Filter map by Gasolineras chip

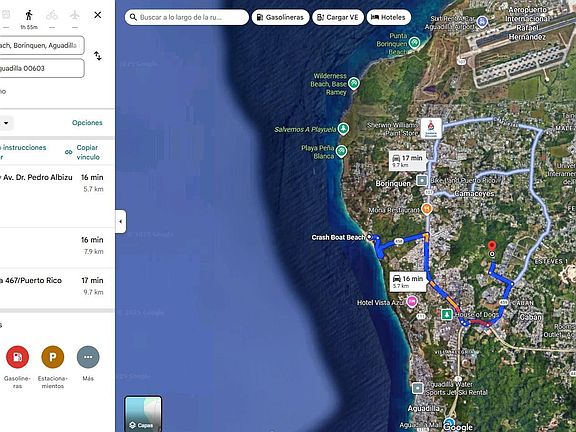click(x=280, y=17)
